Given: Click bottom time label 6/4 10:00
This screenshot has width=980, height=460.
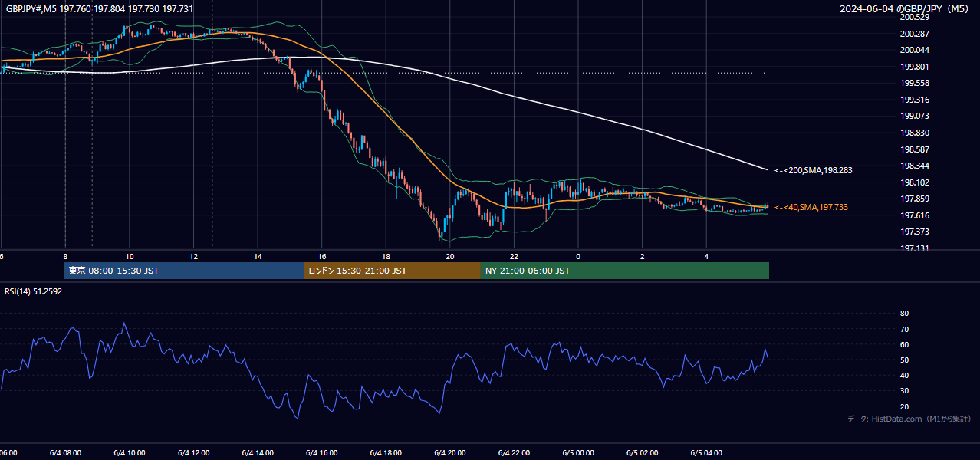Looking at the screenshot, I should (130, 452).
